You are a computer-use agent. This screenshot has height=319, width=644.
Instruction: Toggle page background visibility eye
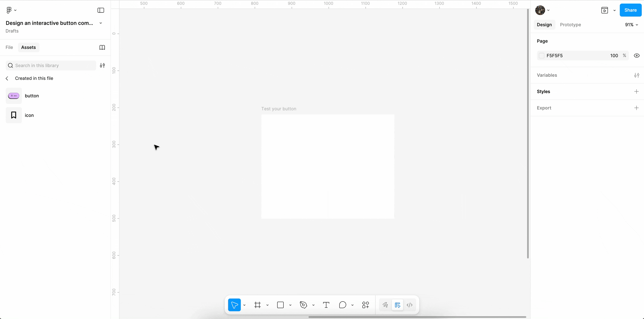[637, 56]
